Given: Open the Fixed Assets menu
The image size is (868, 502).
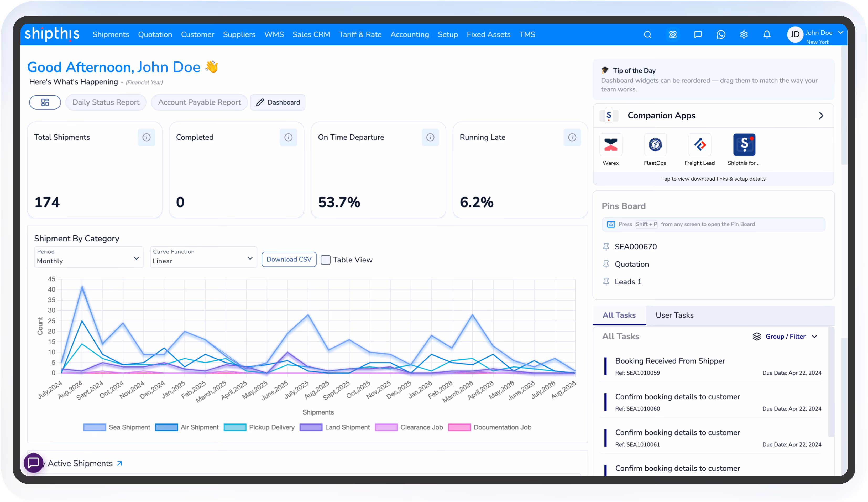Looking at the screenshot, I should pyautogui.click(x=488, y=34).
